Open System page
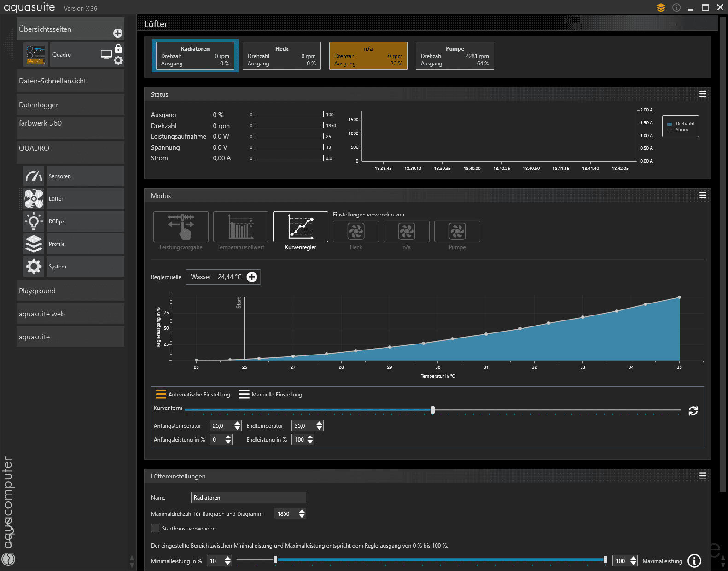This screenshot has width=728, height=571. pyautogui.click(x=85, y=267)
